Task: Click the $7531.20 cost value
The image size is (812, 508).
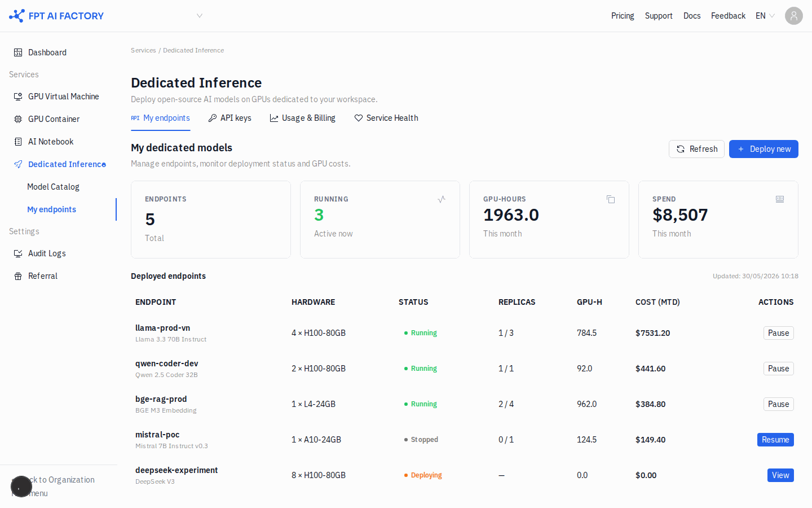Action: [x=652, y=333]
